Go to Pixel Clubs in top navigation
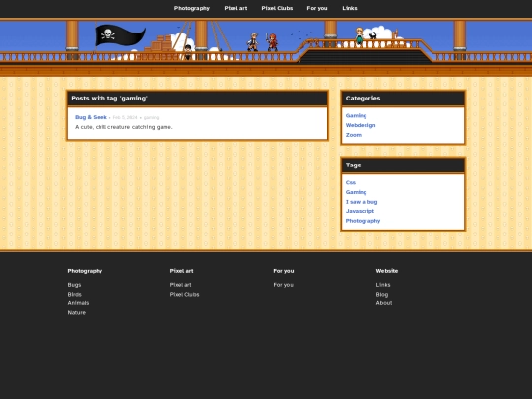The width and height of the screenshot is (532, 399). click(x=277, y=8)
